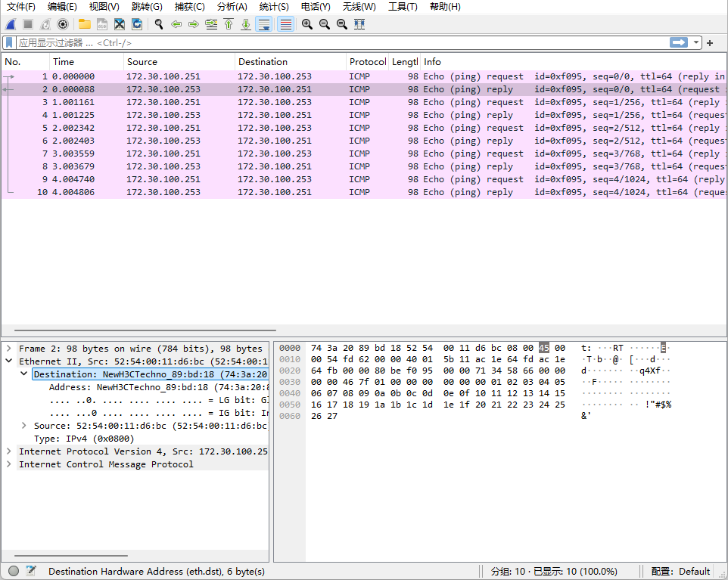Click the plus button to add filter

(x=710, y=43)
